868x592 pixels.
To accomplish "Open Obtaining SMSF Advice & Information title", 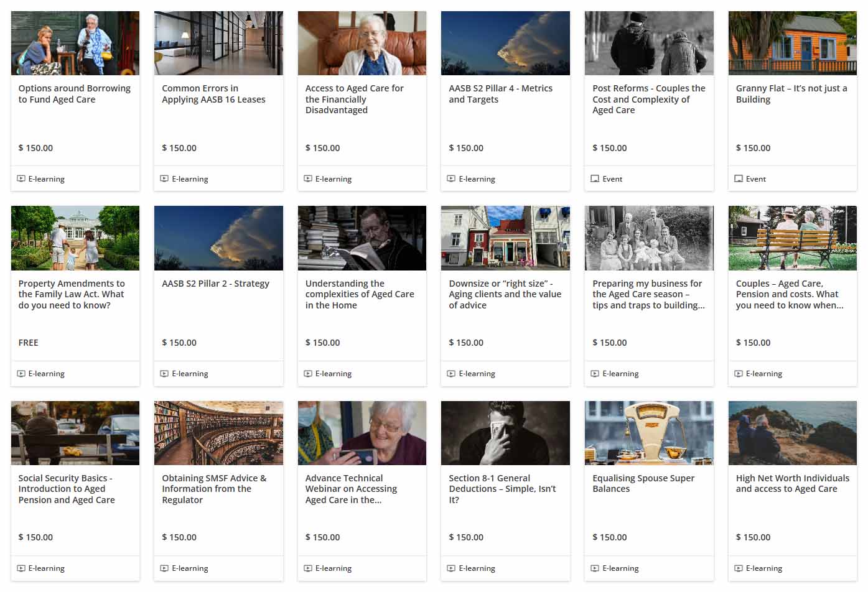I will 214,489.
